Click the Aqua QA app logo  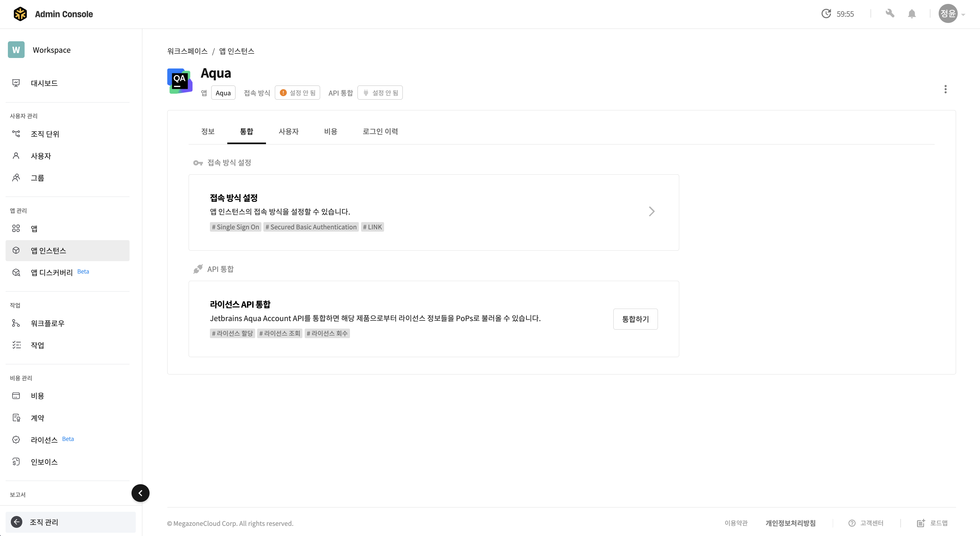click(x=179, y=81)
